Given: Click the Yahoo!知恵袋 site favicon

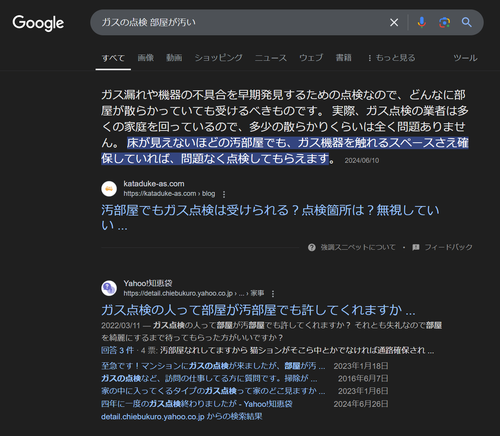Looking at the screenshot, I should coord(109,288).
